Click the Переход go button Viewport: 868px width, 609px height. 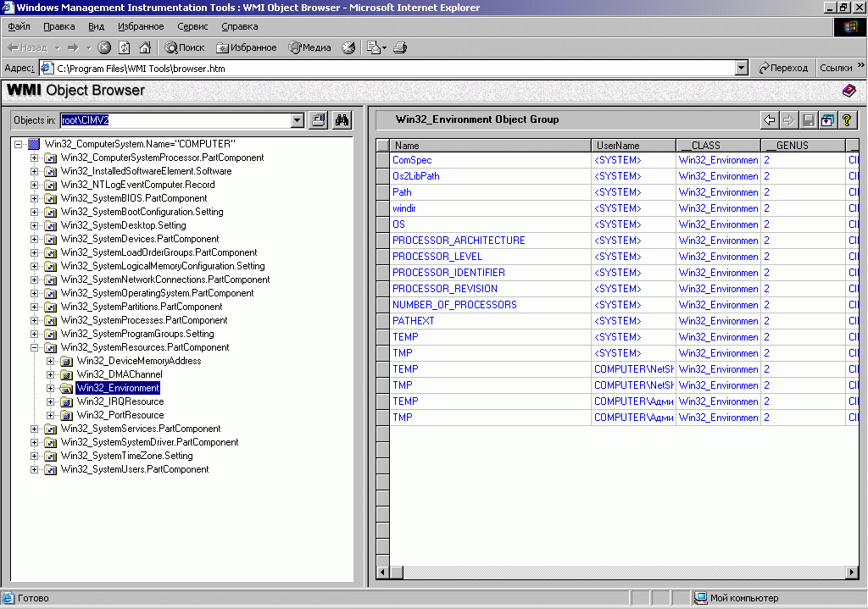(783, 68)
